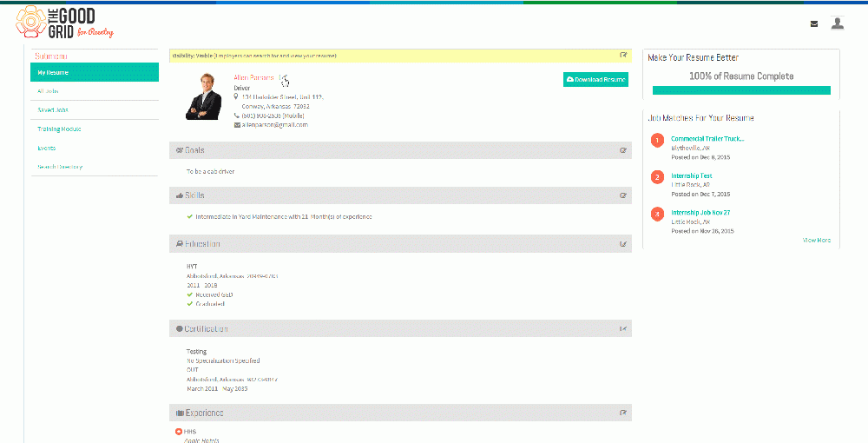Image resolution: width=868 pixels, height=443 pixels.
Task: Open the user profile avatar icon
Action: [x=838, y=23]
